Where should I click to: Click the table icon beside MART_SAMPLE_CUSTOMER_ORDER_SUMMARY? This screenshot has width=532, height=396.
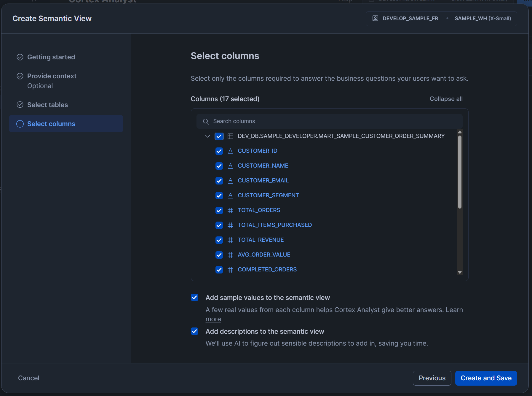(230, 136)
